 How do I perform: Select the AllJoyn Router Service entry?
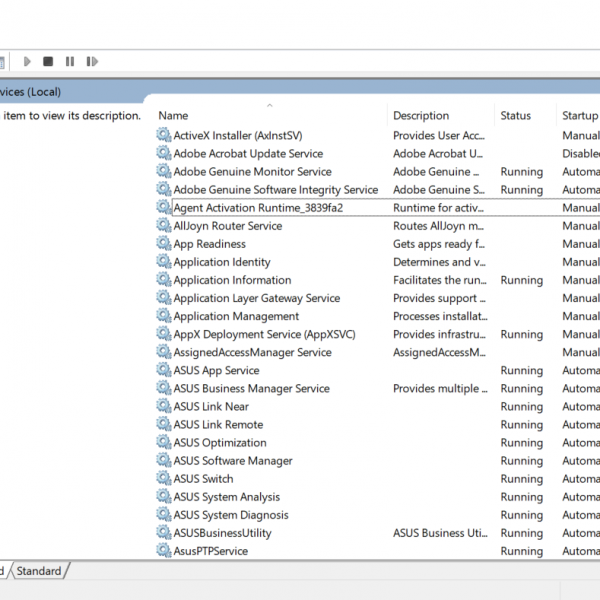tap(228, 226)
